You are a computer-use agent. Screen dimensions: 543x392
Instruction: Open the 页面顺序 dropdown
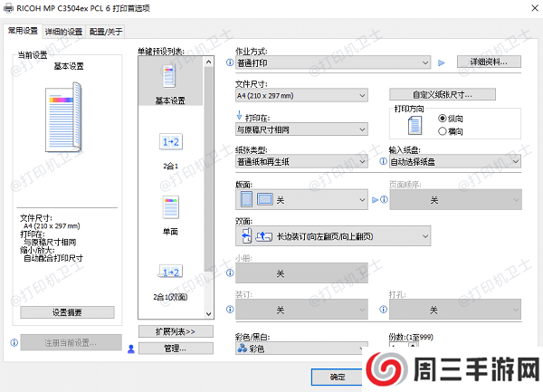click(455, 199)
